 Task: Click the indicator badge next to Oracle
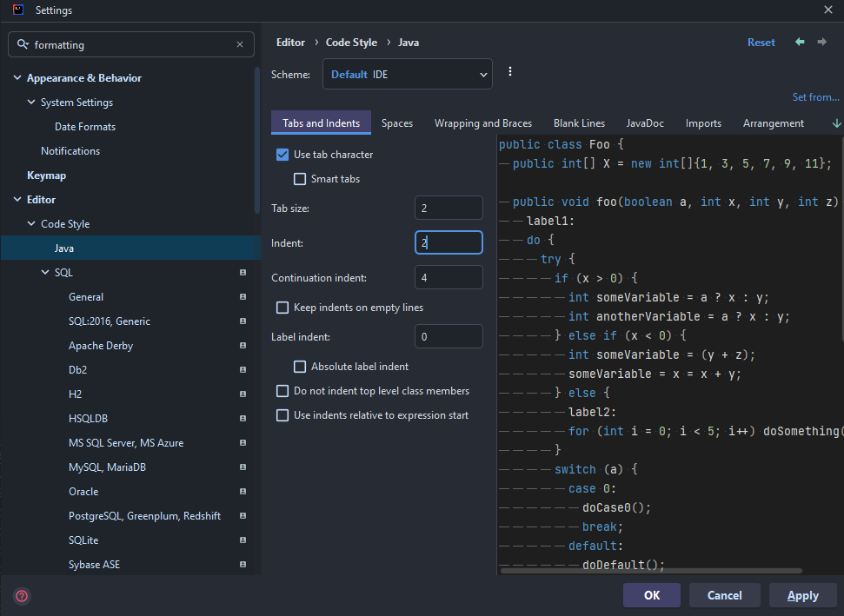pos(242,491)
